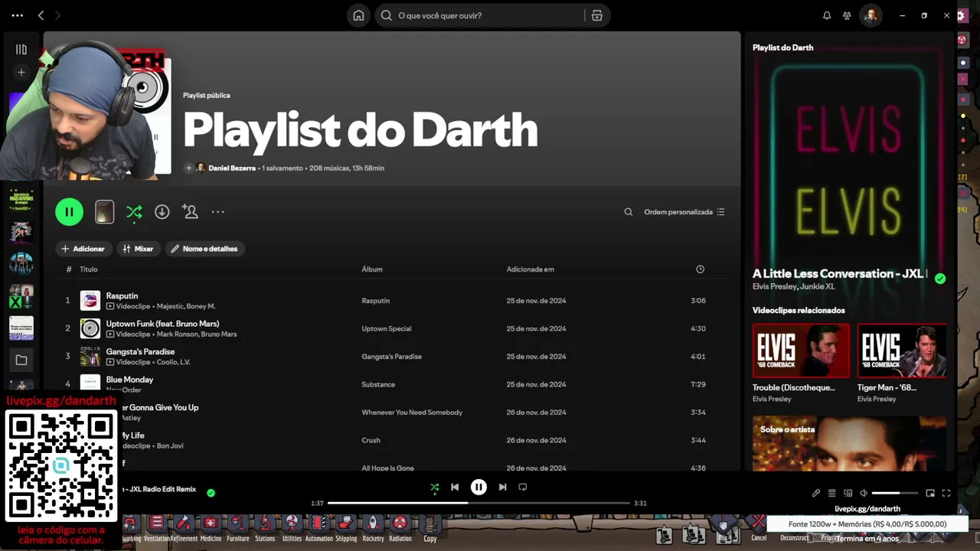The width and height of the screenshot is (980, 551).
Task: Show the lyrics microphone icon
Action: pos(816,493)
